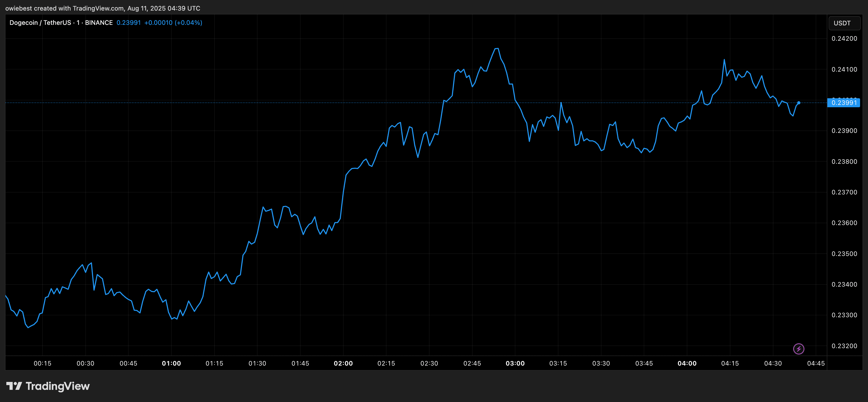This screenshot has height=402, width=868.
Task: Click the 0.23300 price axis label
Action: click(x=844, y=315)
